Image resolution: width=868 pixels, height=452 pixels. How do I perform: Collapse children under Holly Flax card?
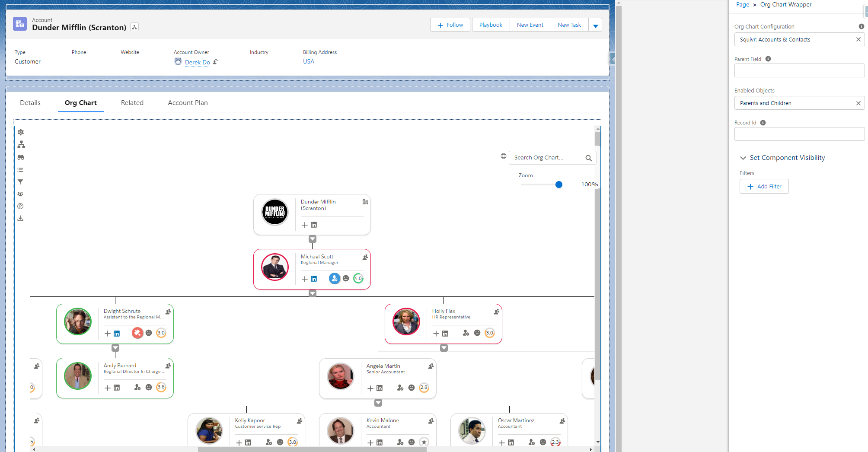pyautogui.click(x=444, y=348)
